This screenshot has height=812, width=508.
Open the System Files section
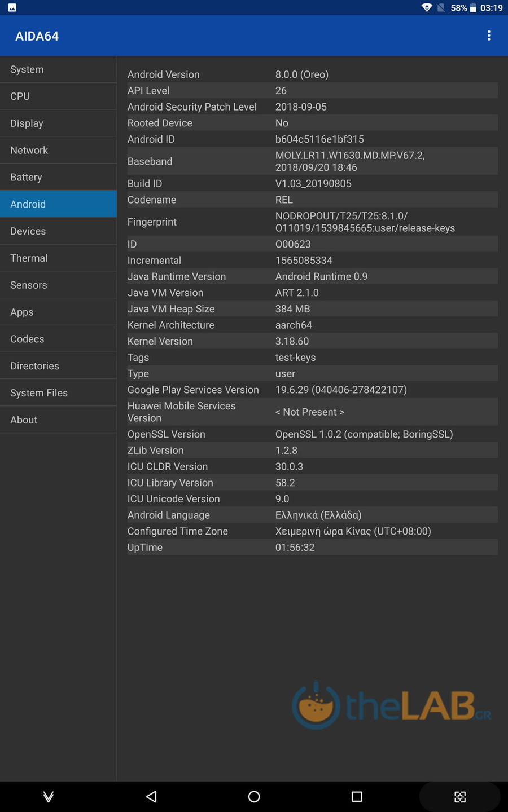[x=58, y=393]
